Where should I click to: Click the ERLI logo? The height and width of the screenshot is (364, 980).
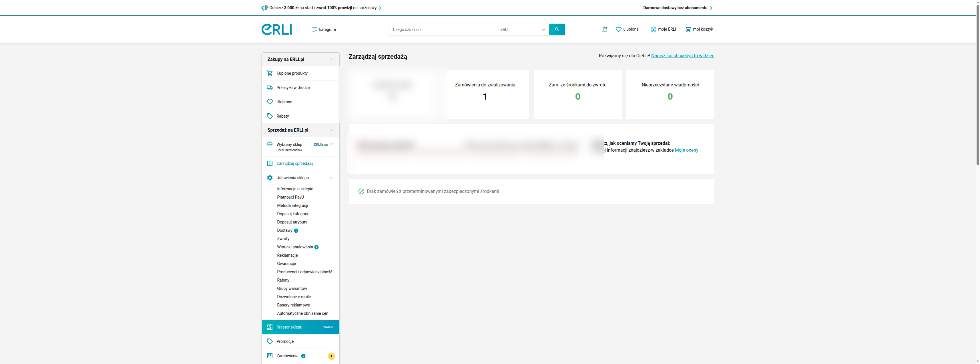pyautogui.click(x=276, y=29)
